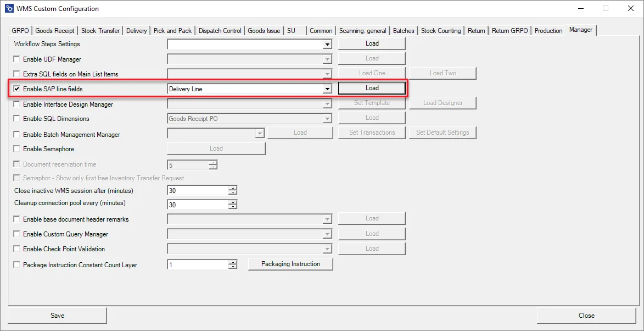Screen dimensions: 644x331
Task: Enable Semaphore
Action: [x=16, y=148]
